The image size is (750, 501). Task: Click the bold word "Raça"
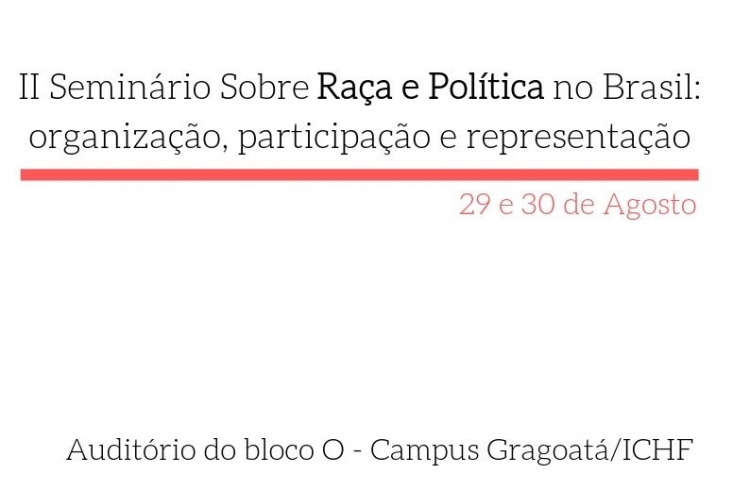[354, 90]
